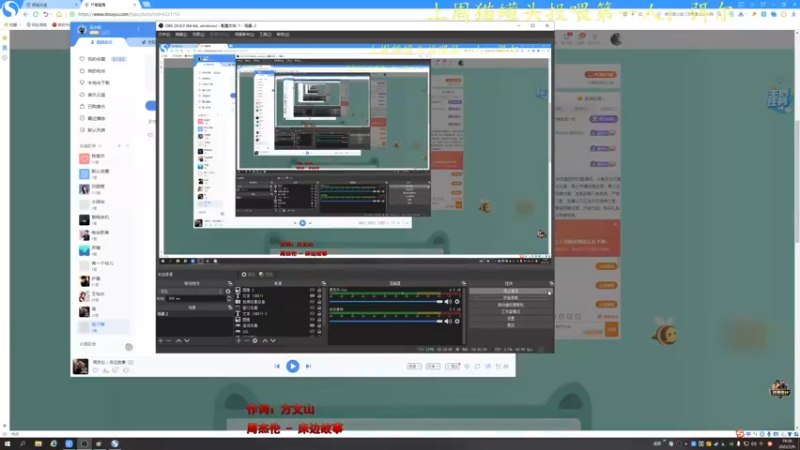Image resolution: width=800 pixels, height=450 pixels.
Task: Collapse custom playlists section arrow
Action: coord(128,146)
